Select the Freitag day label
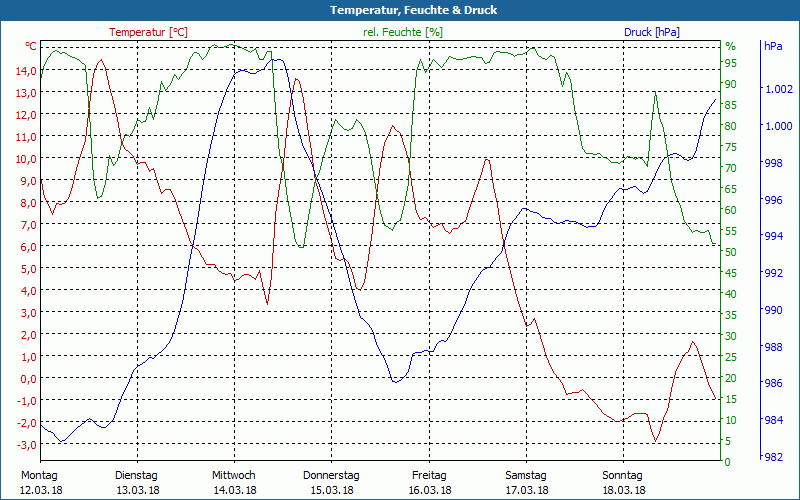The height and width of the screenshot is (500, 800). pyautogui.click(x=429, y=475)
